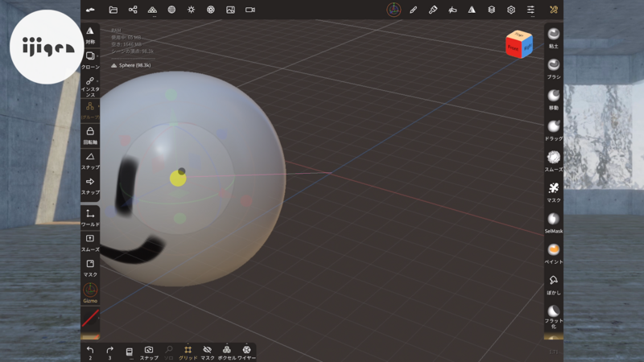Click the Top face of view cube
The width and height of the screenshot is (644, 362).
pos(519,35)
